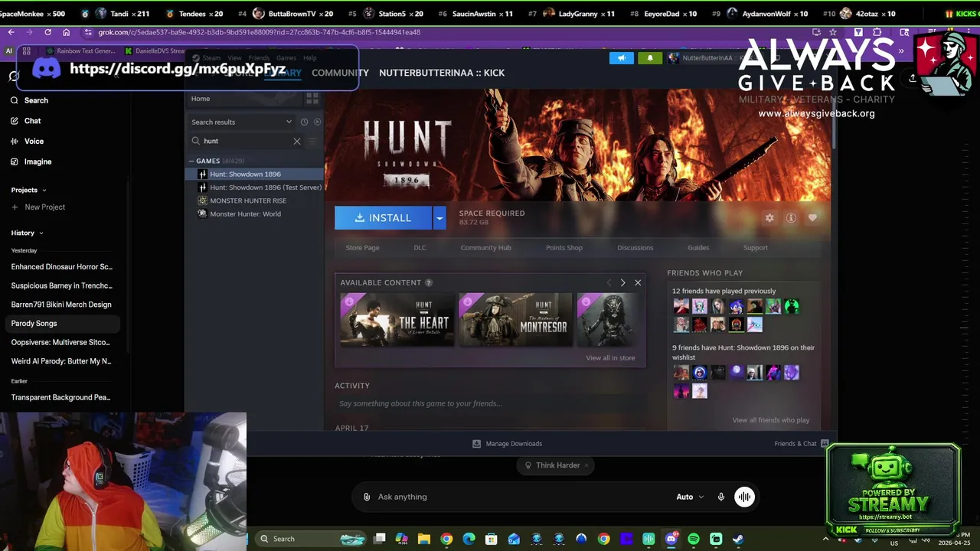Close the Available Content panel
980x551 pixels.
click(x=638, y=283)
